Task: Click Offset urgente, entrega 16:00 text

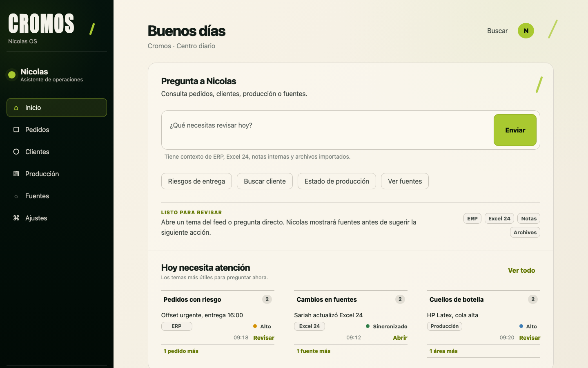Action: click(202, 315)
